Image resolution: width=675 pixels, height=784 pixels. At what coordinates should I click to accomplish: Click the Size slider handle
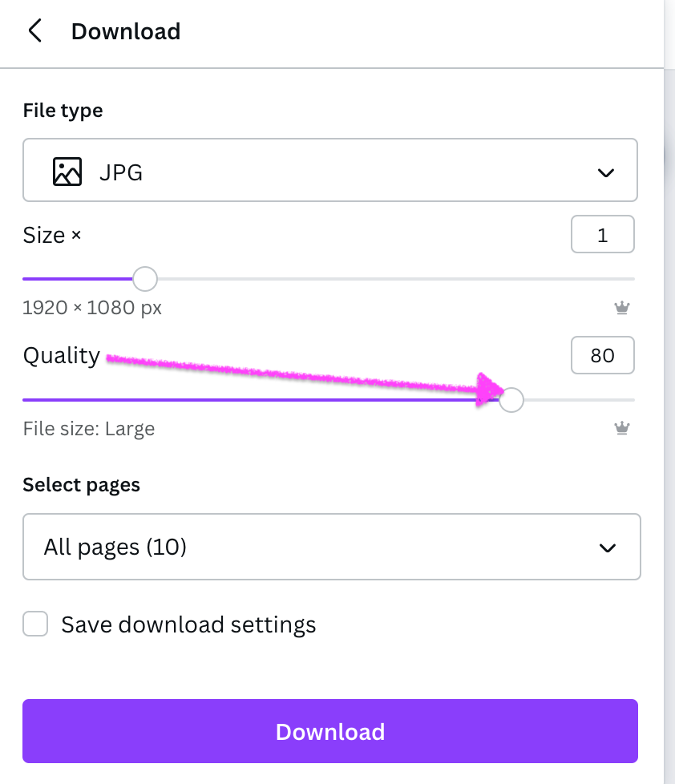coord(144,279)
